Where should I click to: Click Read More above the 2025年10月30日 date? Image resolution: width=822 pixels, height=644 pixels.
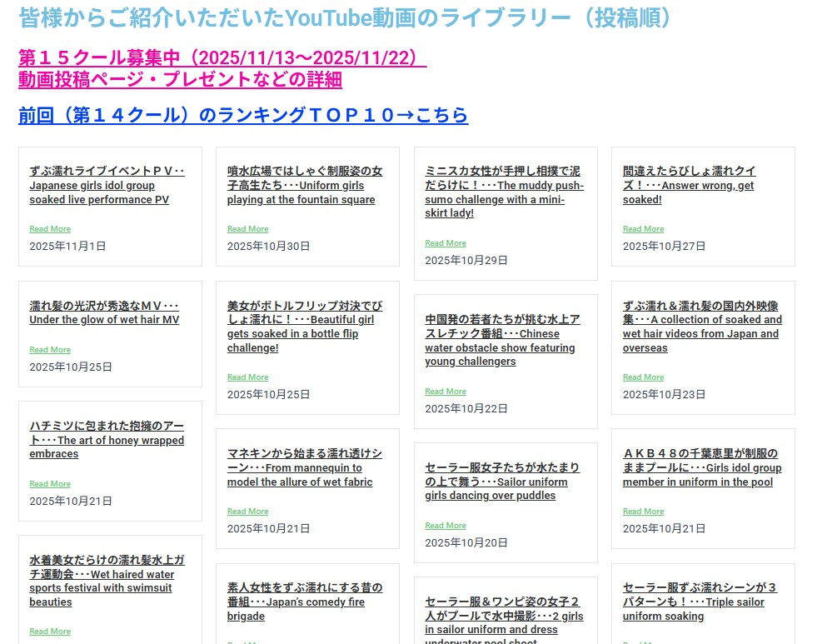247,229
